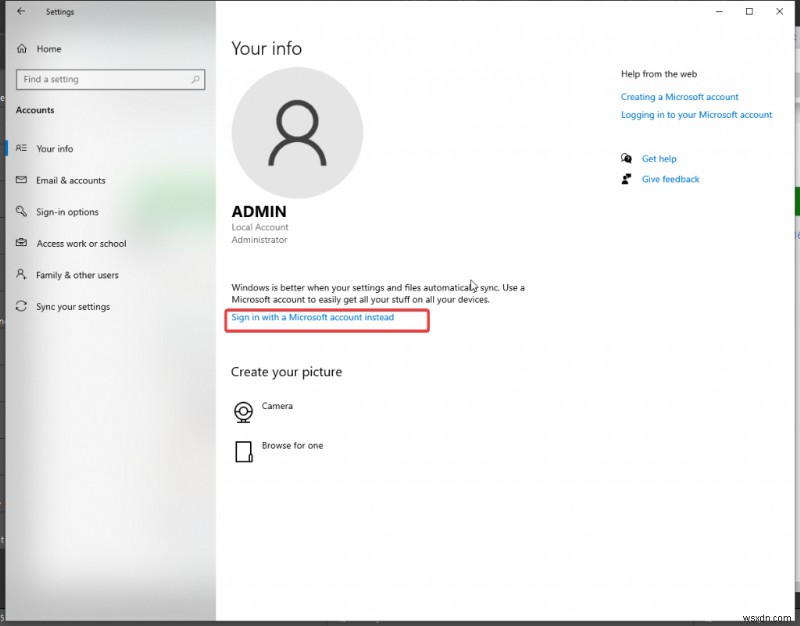Image resolution: width=800 pixels, height=626 pixels.
Task: Click inside the Find a setting box
Action: click(100, 79)
